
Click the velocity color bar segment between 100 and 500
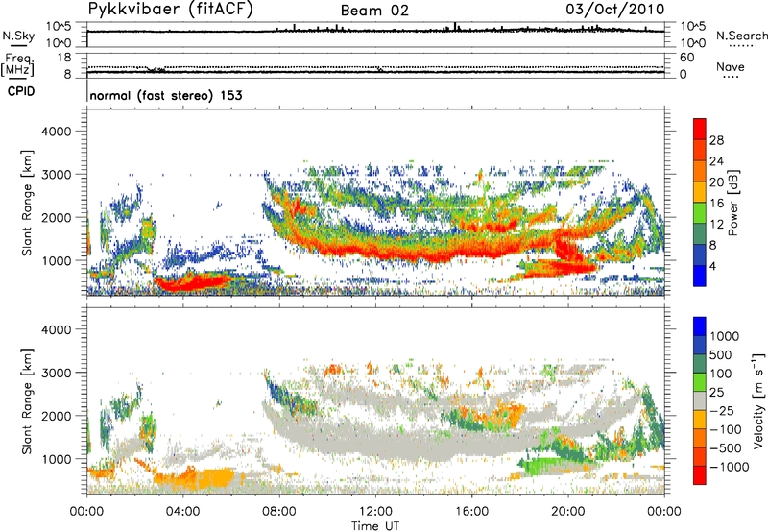[x=700, y=364]
